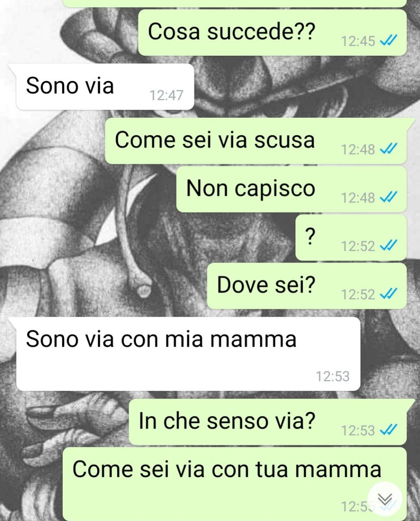
Task: Tap read ticks on "Cosa succede??" message
Action: pos(388,41)
